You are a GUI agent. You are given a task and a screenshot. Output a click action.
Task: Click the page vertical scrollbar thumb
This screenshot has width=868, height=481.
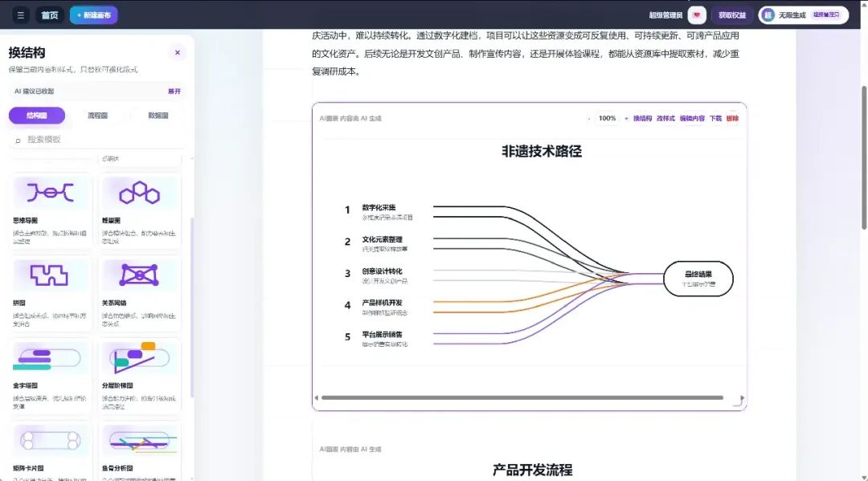coord(864,157)
